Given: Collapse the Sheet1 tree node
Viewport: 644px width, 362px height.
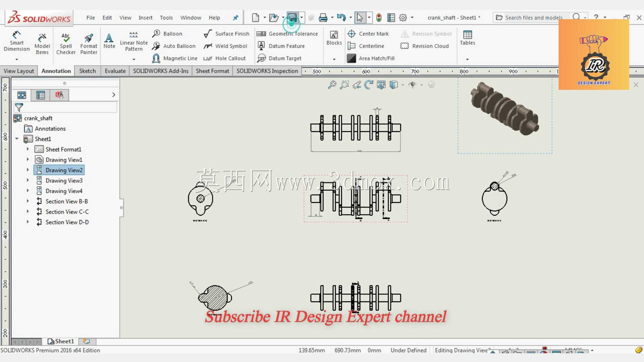Looking at the screenshot, I should coord(17,139).
